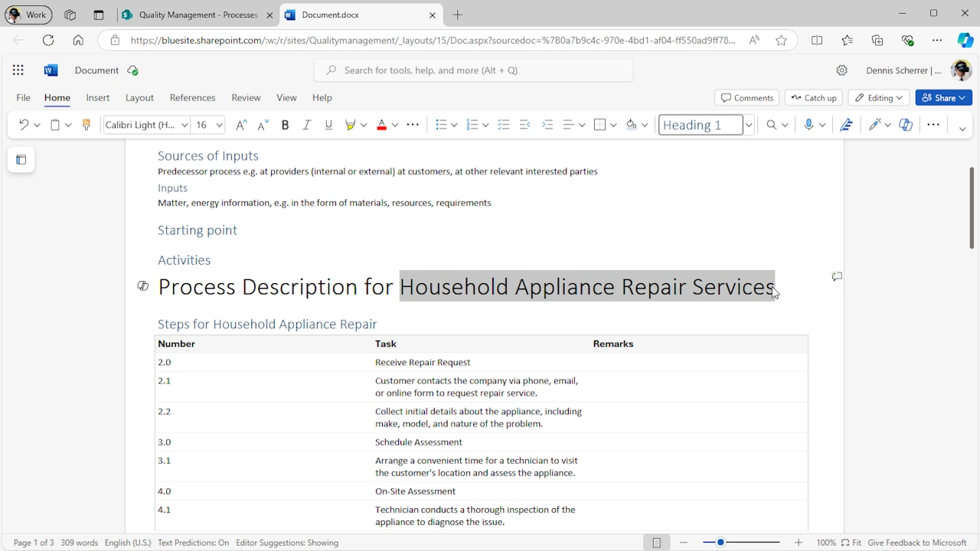Click the zoom in plus button

[799, 543]
